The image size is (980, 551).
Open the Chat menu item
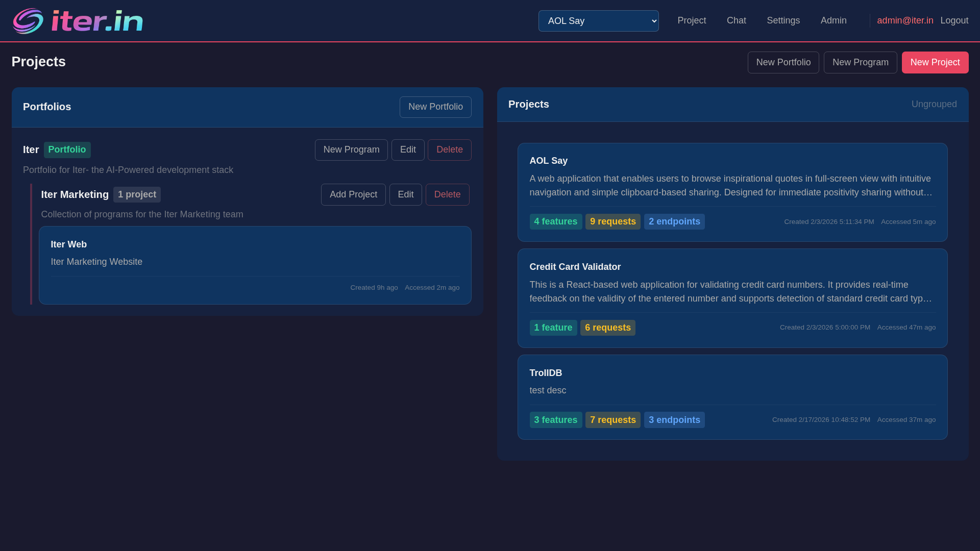click(736, 20)
